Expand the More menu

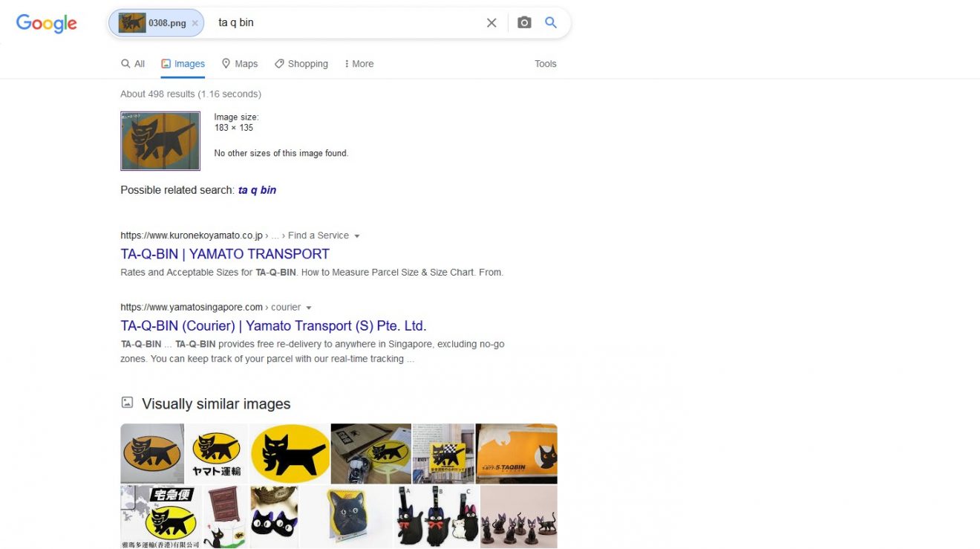tap(359, 64)
